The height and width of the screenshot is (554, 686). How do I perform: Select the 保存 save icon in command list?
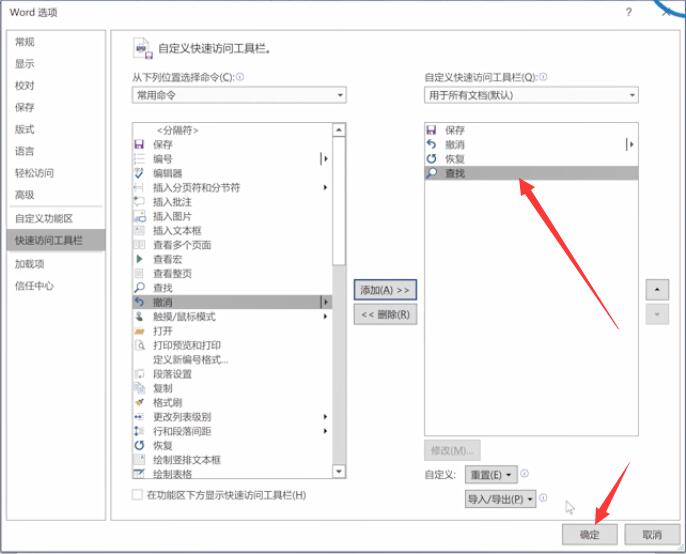(139, 144)
